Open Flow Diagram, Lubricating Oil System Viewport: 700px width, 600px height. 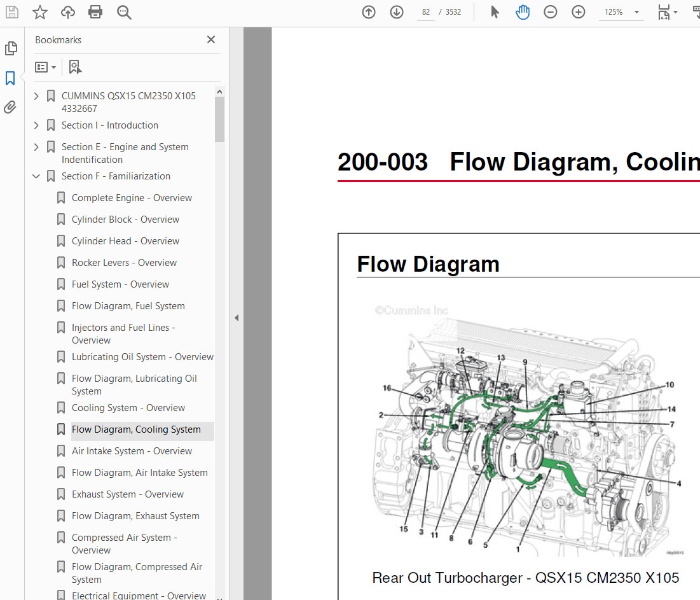point(134,385)
